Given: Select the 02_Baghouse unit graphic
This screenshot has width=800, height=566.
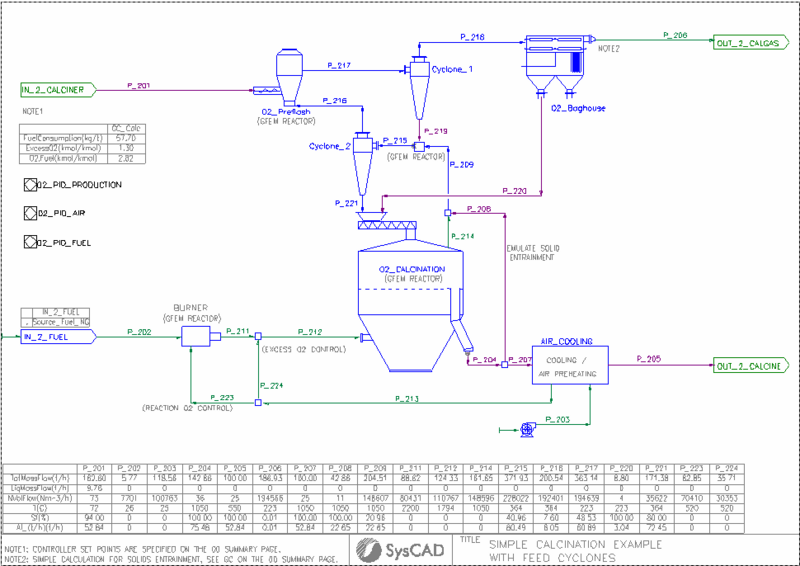Looking at the screenshot, I should (559, 65).
